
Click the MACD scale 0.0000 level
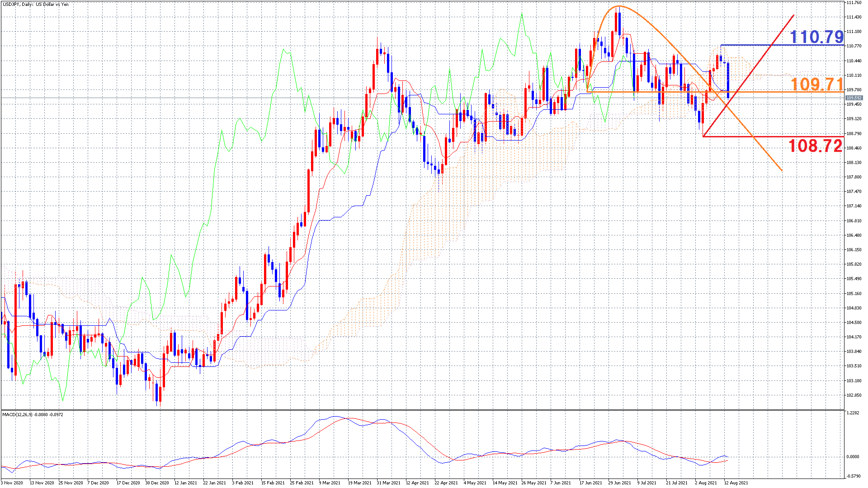pos(853,456)
